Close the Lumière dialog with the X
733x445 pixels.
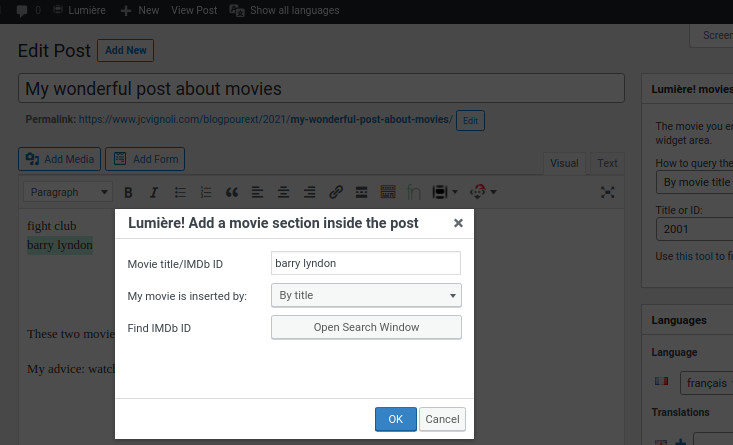point(458,223)
